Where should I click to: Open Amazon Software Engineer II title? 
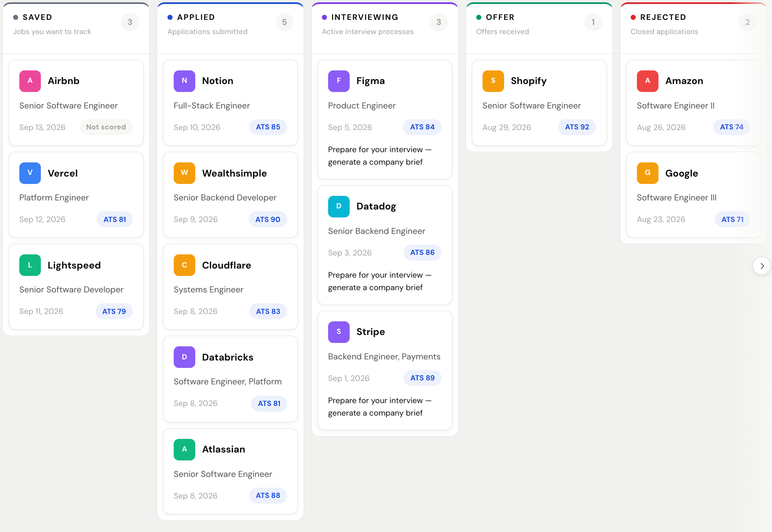(x=675, y=106)
